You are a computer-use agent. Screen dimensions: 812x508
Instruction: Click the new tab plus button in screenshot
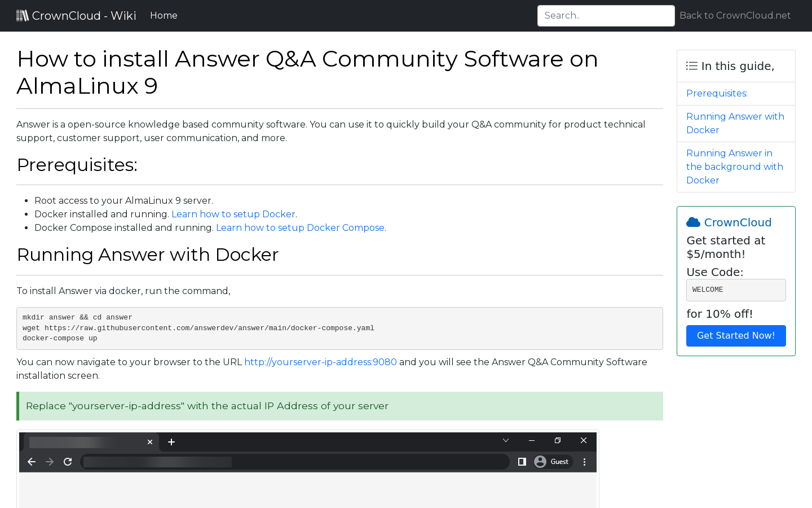pos(171,442)
